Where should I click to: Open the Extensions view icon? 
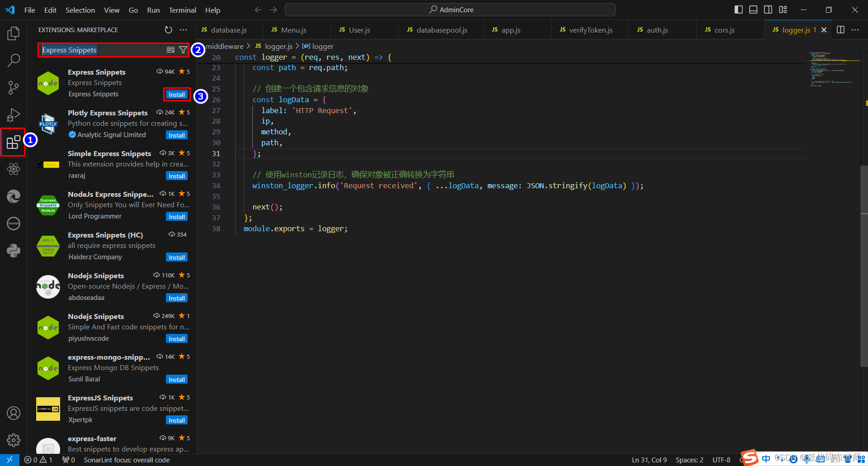pos(14,142)
